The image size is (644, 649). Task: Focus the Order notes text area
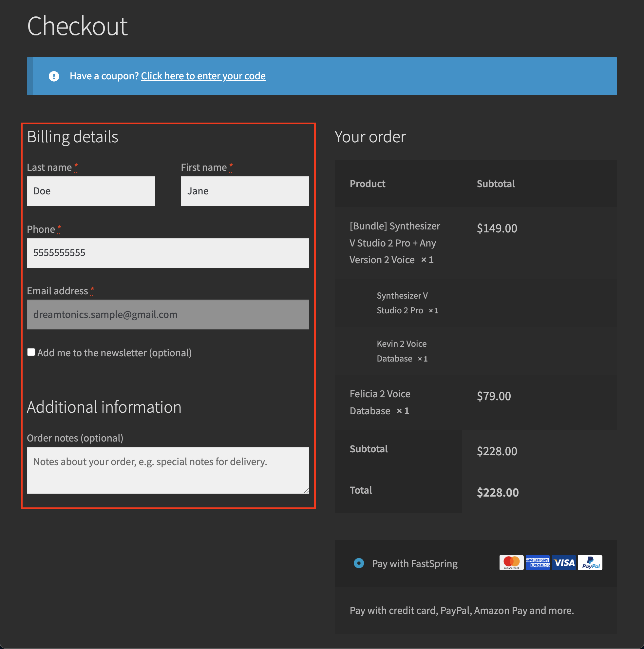(x=168, y=470)
